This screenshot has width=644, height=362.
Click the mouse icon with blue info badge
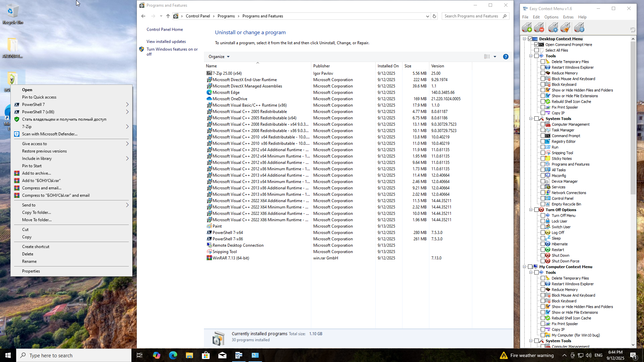579,27
